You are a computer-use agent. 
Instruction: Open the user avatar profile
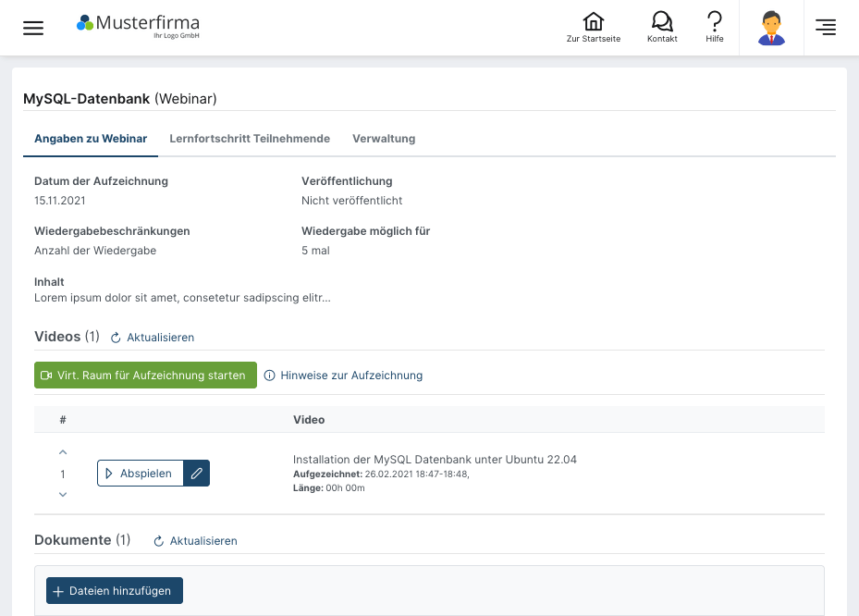coord(771,28)
